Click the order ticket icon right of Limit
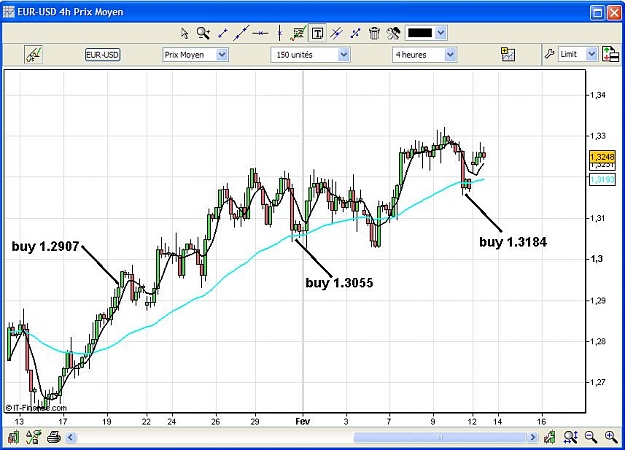Screen dimensions: 625x450 pyautogui.click(x=611, y=54)
